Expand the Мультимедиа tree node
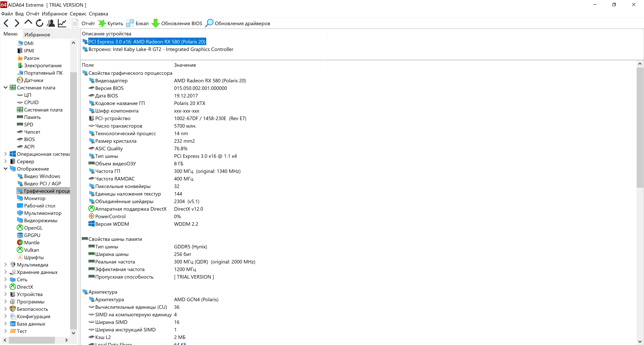The width and height of the screenshot is (644, 345). pyautogui.click(x=6, y=264)
